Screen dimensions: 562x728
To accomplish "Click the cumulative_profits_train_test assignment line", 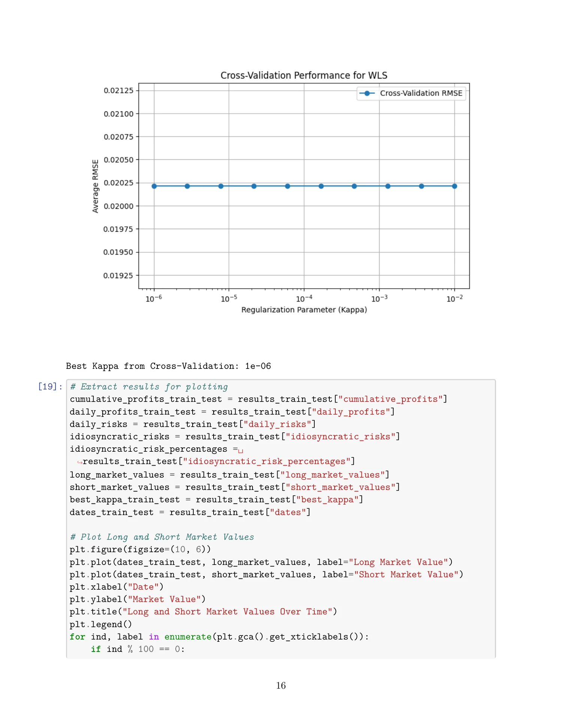I will pos(259,399).
